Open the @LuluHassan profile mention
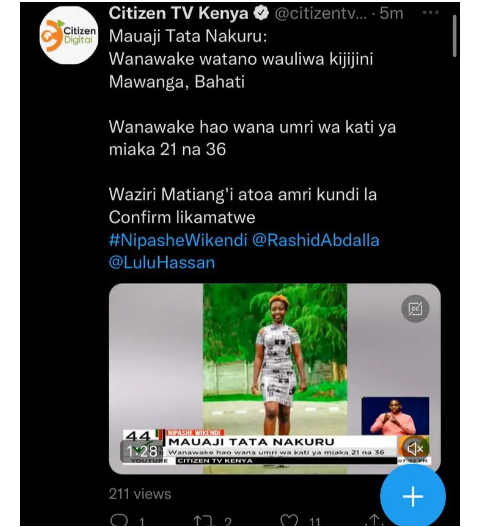The image size is (480, 527). point(162,262)
